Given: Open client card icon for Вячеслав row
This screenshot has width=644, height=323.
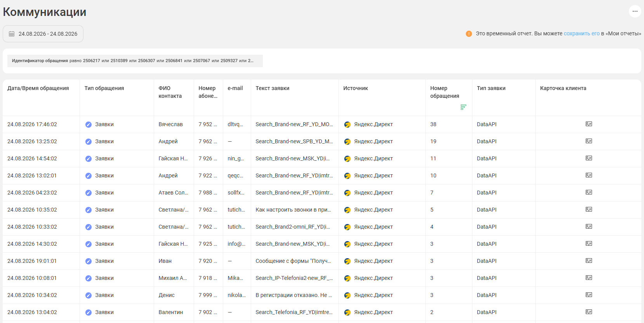Looking at the screenshot, I should click(589, 124).
